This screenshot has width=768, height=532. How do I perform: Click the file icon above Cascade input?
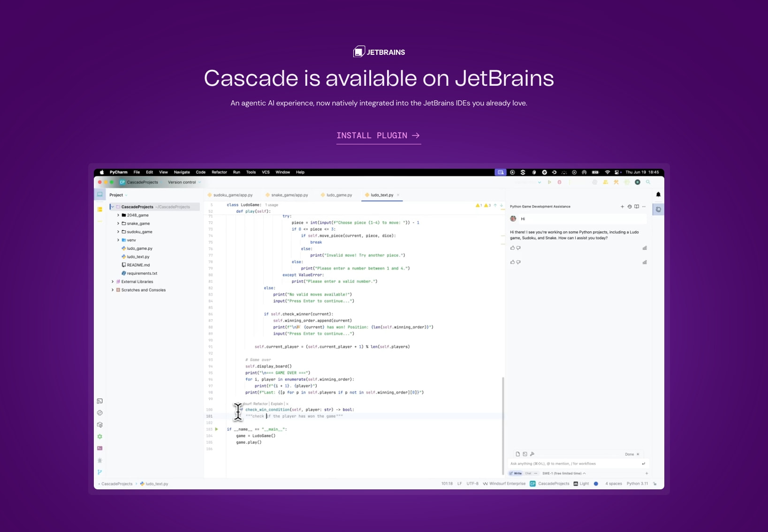tap(518, 454)
